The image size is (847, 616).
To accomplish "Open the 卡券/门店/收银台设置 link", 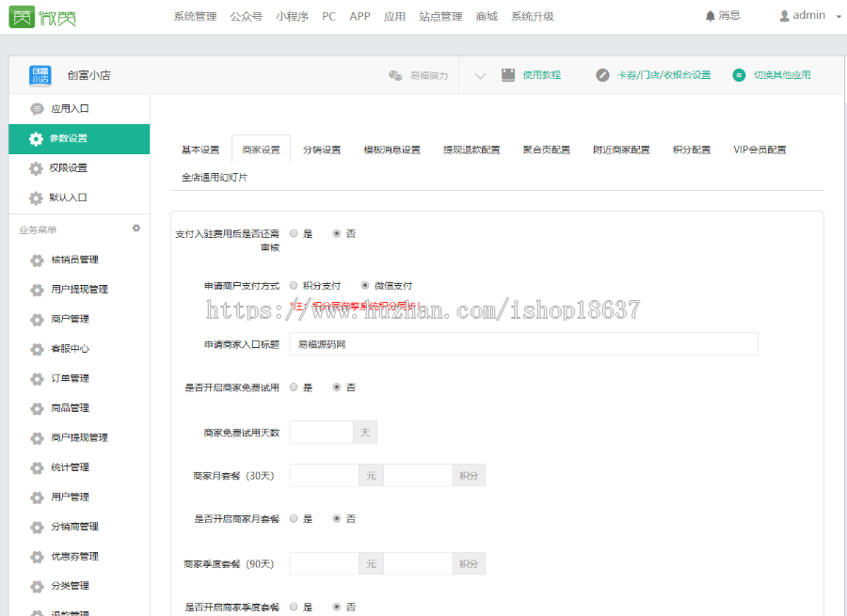I will point(663,75).
